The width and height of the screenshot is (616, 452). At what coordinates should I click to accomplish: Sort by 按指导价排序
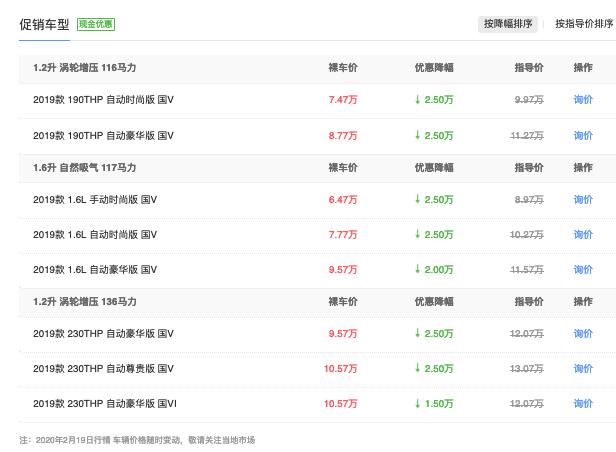pos(584,24)
